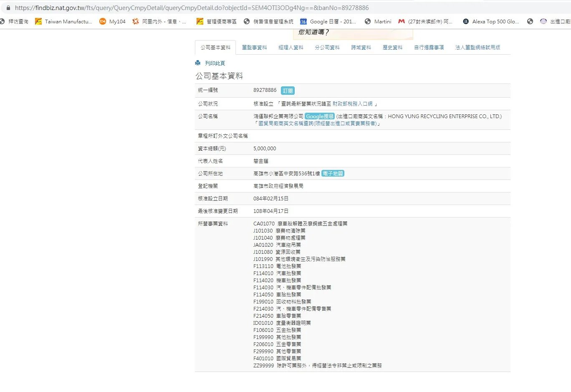Open the Gmail bookmark with 27 unread mails
This screenshot has height=392, width=571.
tap(425, 21)
